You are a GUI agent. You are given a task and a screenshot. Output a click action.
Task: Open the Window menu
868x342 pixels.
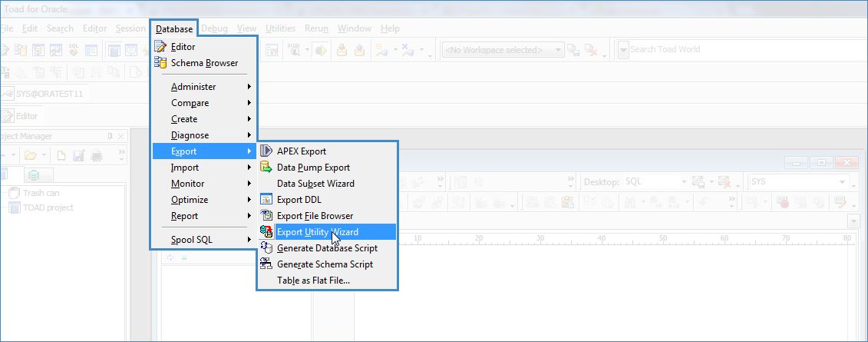click(355, 29)
